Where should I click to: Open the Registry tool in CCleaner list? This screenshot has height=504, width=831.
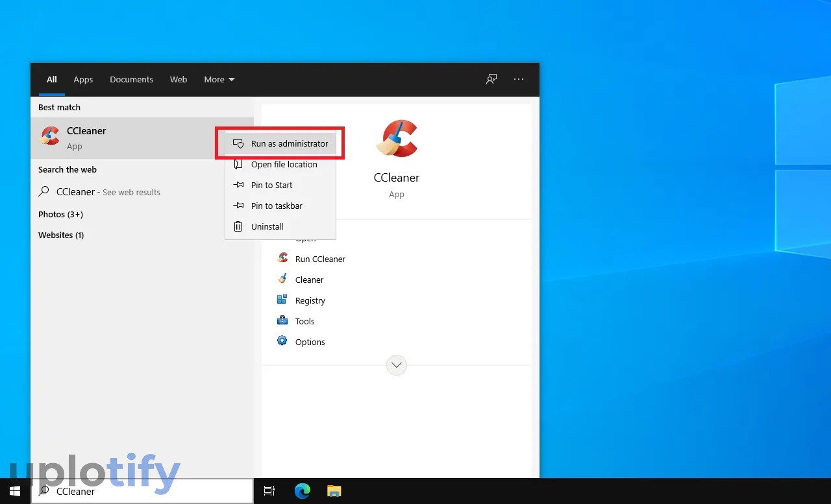(310, 300)
